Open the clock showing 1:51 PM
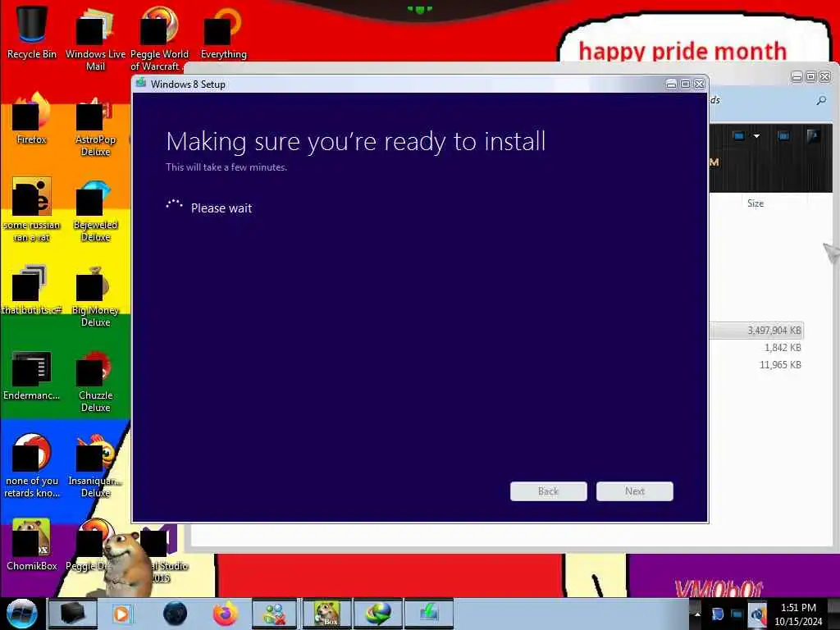Image resolution: width=840 pixels, height=630 pixels. click(798, 614)
